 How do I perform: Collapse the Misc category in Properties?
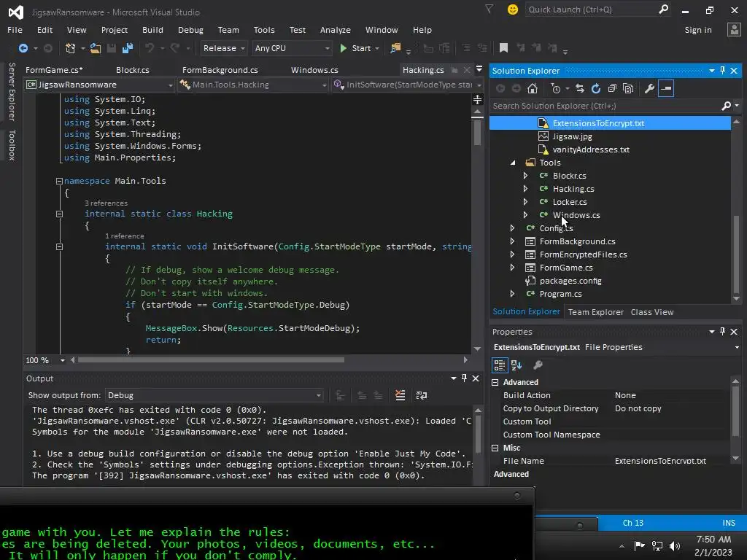pos(495,448)
